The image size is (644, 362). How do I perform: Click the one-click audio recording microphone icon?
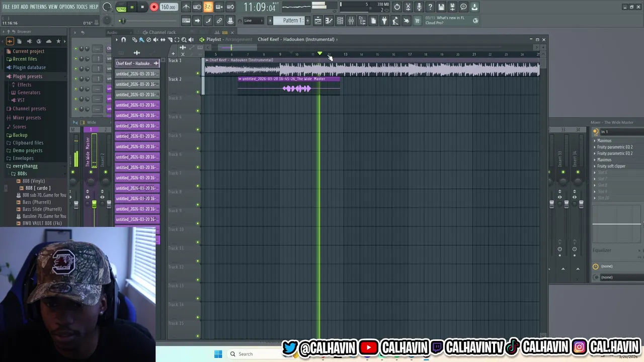(419, 7)
